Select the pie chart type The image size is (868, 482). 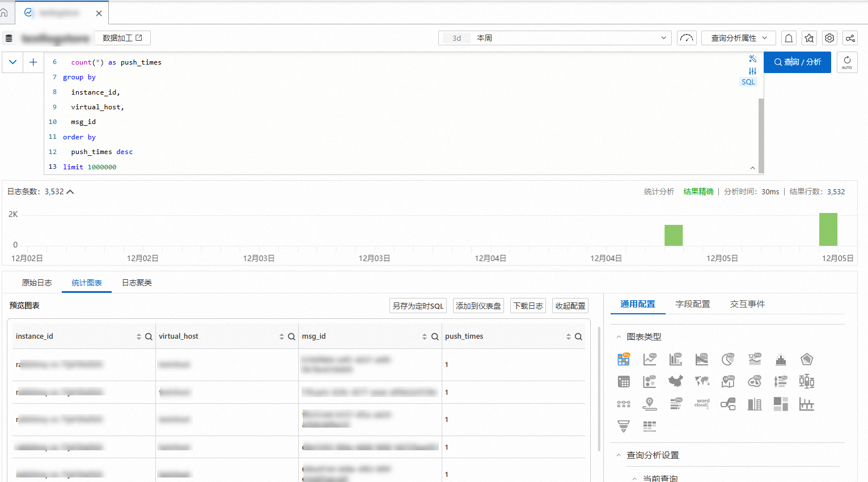pos(728,359)
